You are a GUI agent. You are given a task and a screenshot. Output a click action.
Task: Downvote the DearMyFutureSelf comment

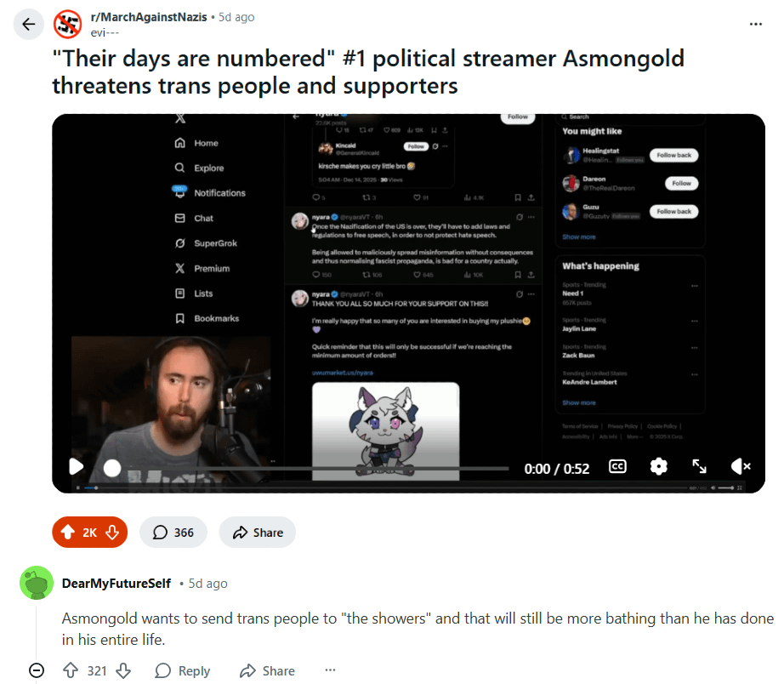click(x=123, y=670)
